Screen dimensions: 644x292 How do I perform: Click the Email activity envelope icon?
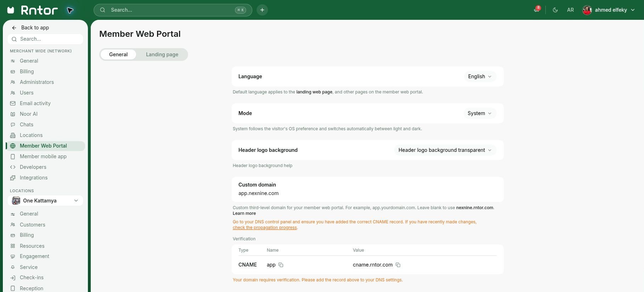[13, 103]
